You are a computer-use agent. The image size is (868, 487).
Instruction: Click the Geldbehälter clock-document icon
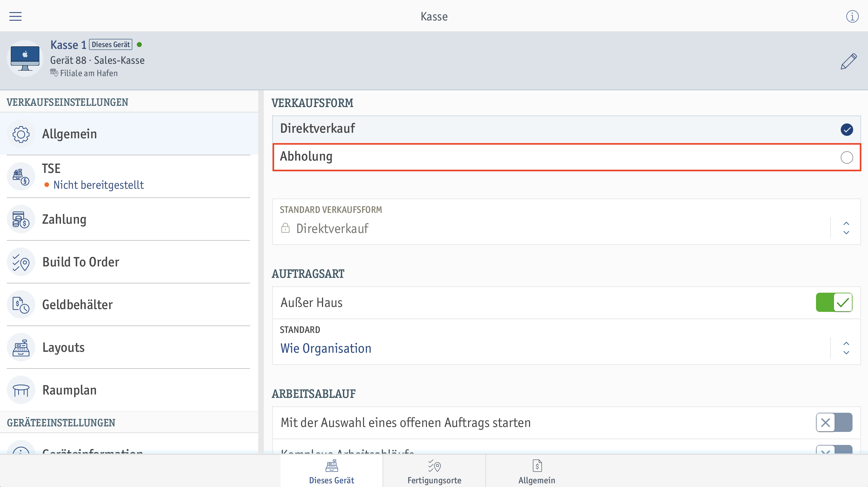click(21, 305)
